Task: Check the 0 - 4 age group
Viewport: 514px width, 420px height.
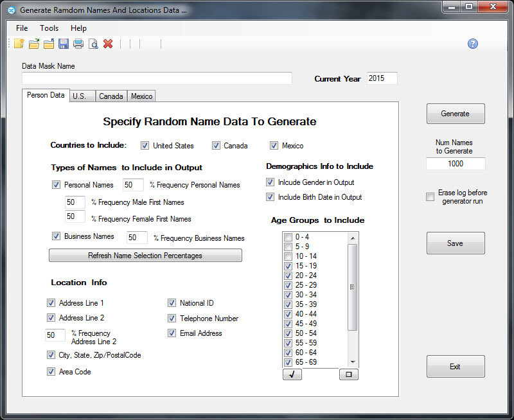Action: coord(288,237)
